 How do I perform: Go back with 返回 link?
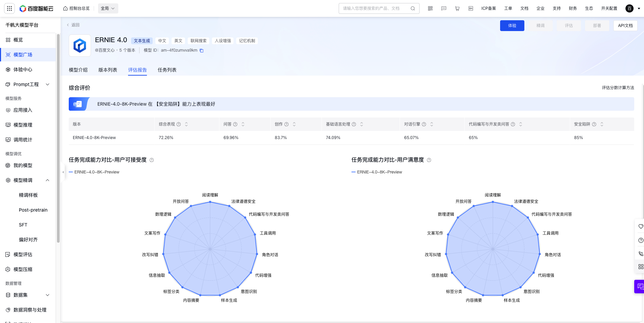[73, 25]
